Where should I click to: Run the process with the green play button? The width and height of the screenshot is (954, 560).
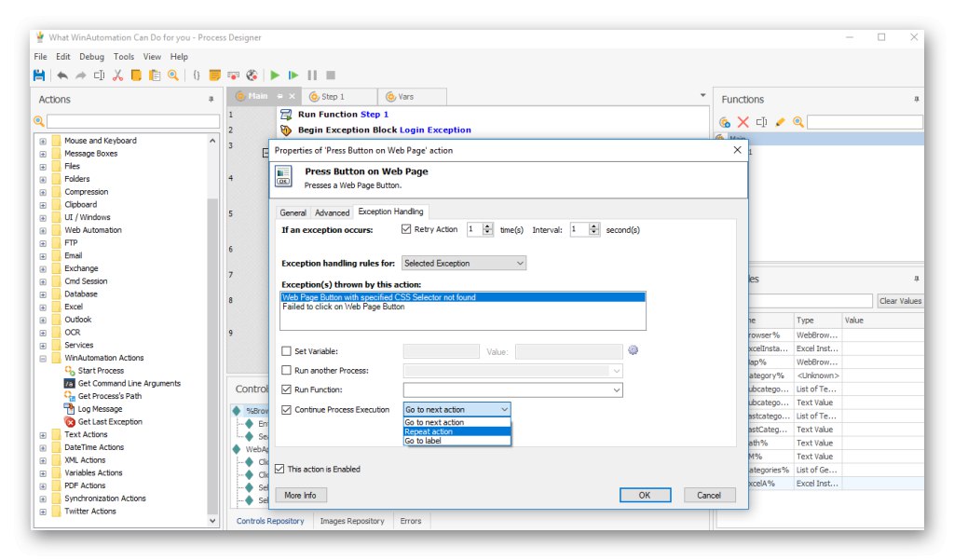(x=275, y=75)
